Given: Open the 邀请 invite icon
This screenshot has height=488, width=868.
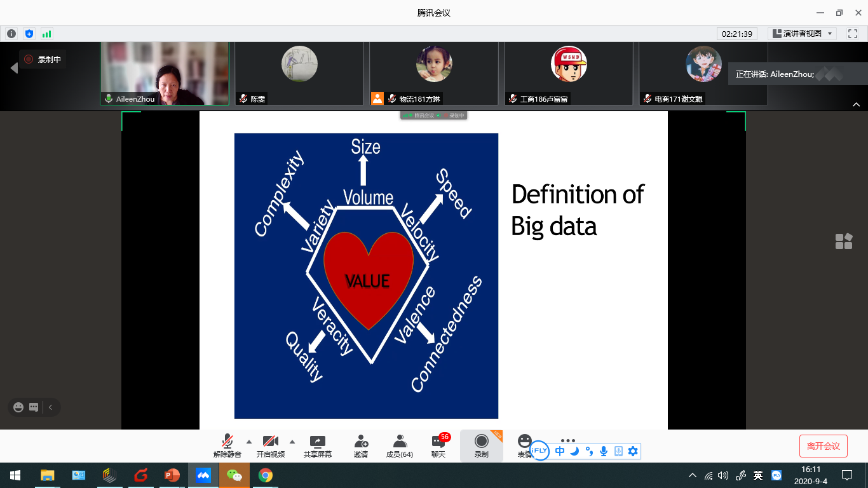Looking at the screenshot, I should pyautogui.click(x=361, y=445).
